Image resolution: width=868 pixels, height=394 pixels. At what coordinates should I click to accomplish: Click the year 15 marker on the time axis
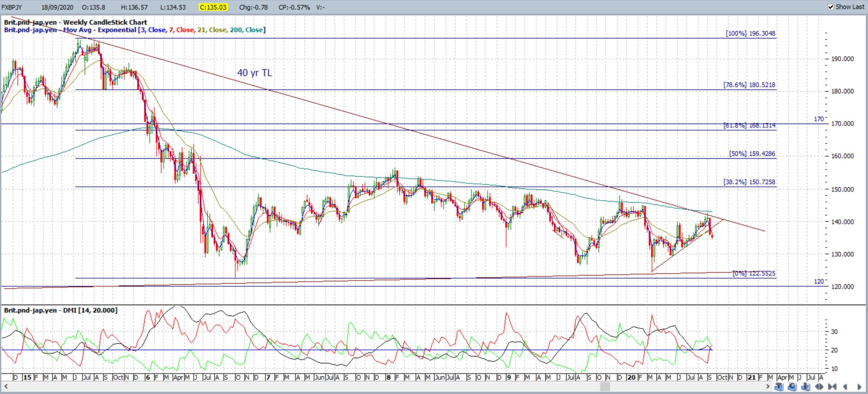pos(27,377)
